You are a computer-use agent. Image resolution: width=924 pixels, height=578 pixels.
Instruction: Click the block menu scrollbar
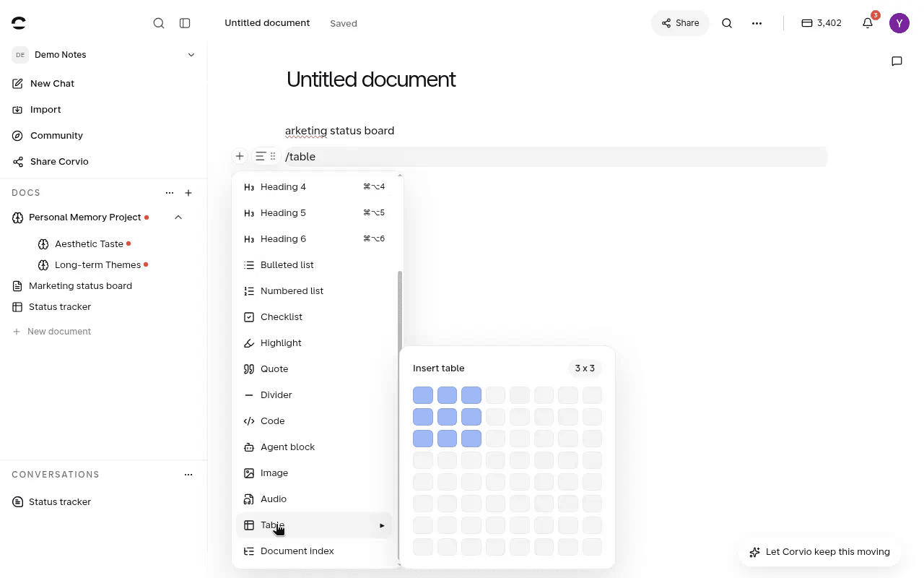400,415
